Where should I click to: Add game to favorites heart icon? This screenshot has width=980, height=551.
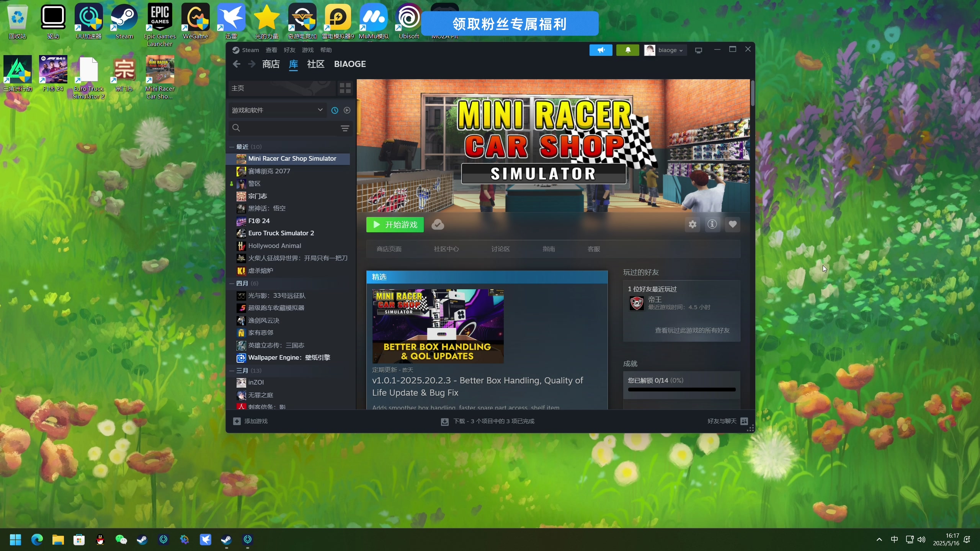click(x=732, y=225)
